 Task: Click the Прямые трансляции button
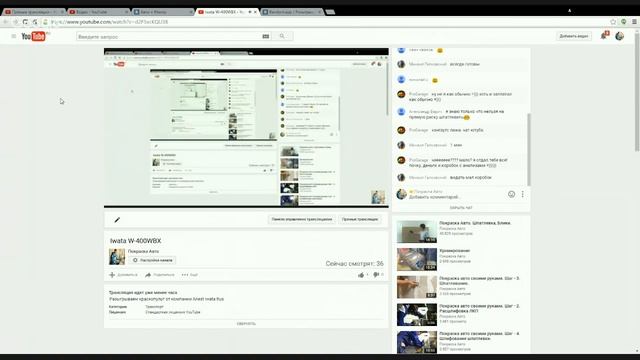pos(360,220)
